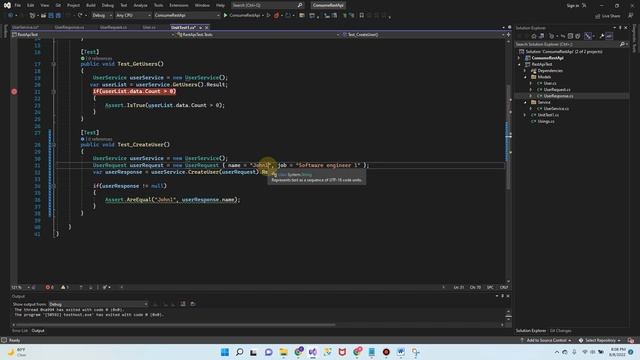Click the Visual Studio logo icon
The width and height of the screenshot is (640, 360).
pyautogui.click(x=7, y=5)
